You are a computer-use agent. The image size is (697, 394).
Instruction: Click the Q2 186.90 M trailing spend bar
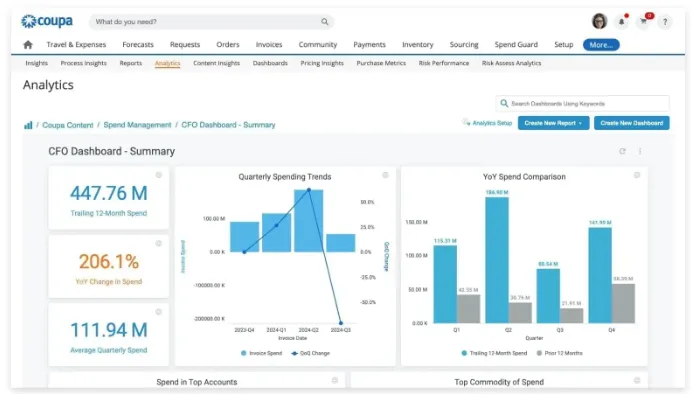click(x=497, y=260)
